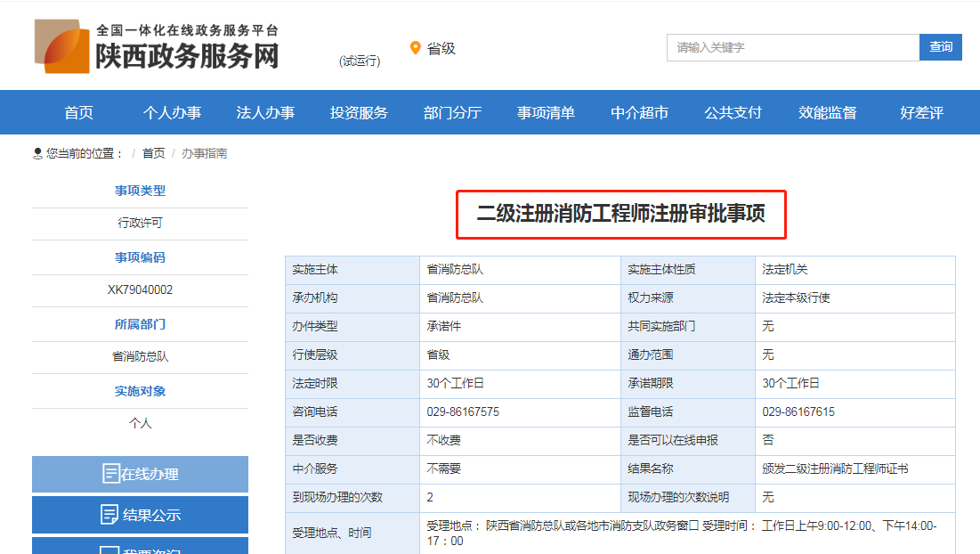Viewport: 980px width, 554px height.
Task: Open the 公共支付 page
Action: (733, 112)
